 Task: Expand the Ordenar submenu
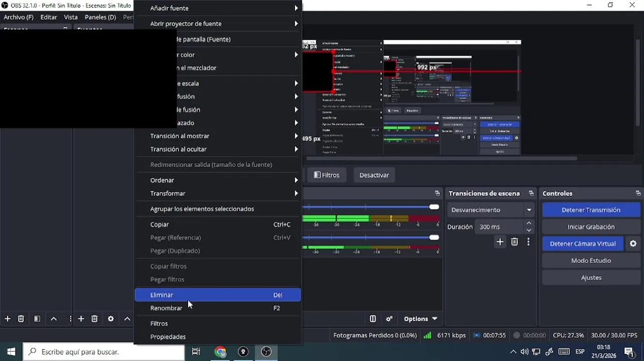click(x=218, y=180)
